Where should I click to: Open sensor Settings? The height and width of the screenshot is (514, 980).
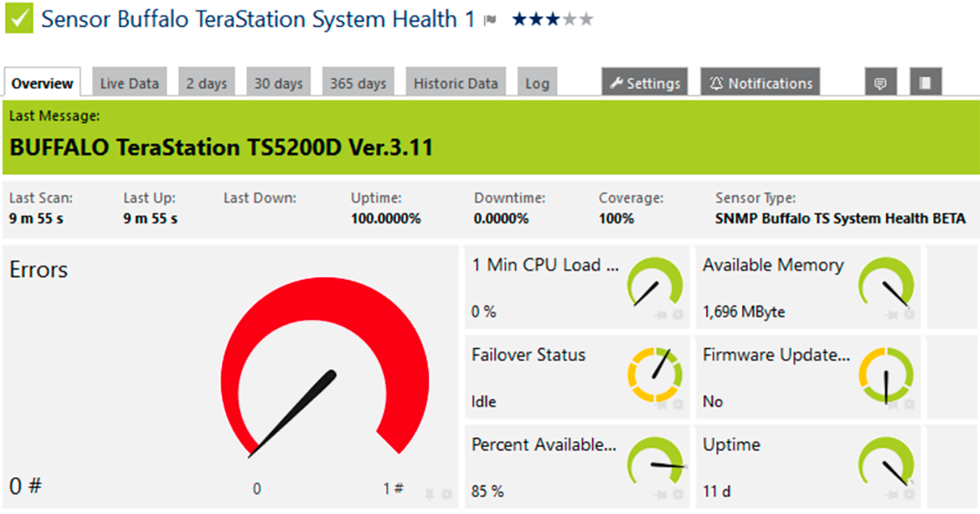(x=644, y=83)
